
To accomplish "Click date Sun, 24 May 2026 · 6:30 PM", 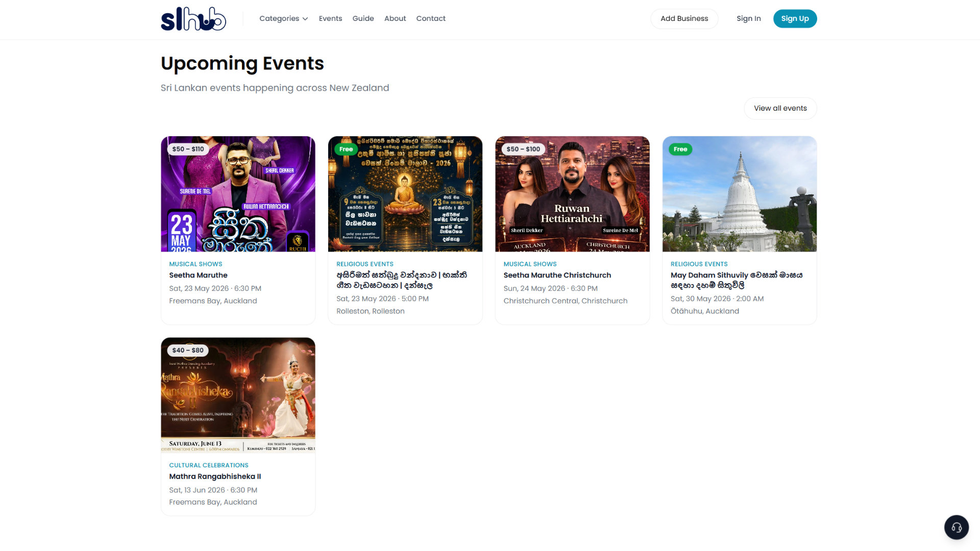I will (x=550, y=288).
